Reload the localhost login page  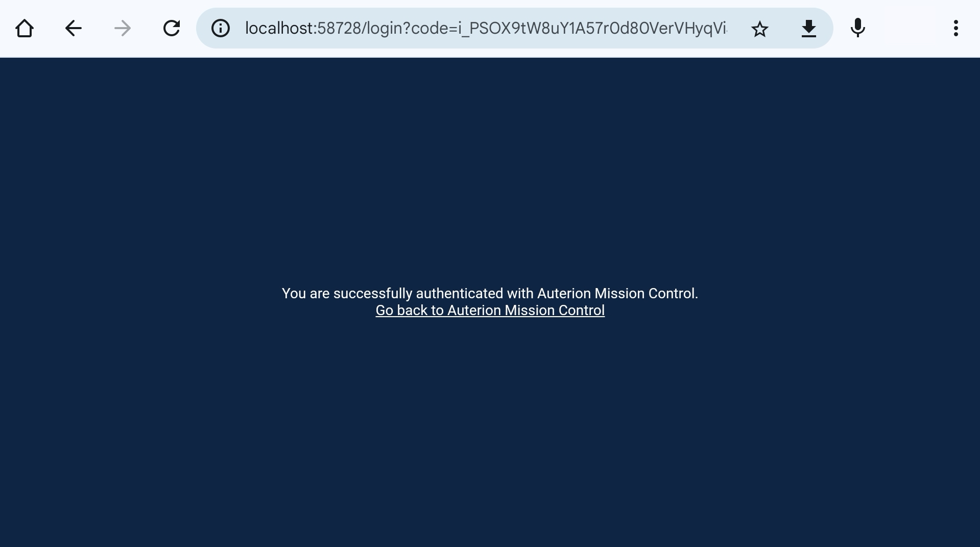[172, 28]
